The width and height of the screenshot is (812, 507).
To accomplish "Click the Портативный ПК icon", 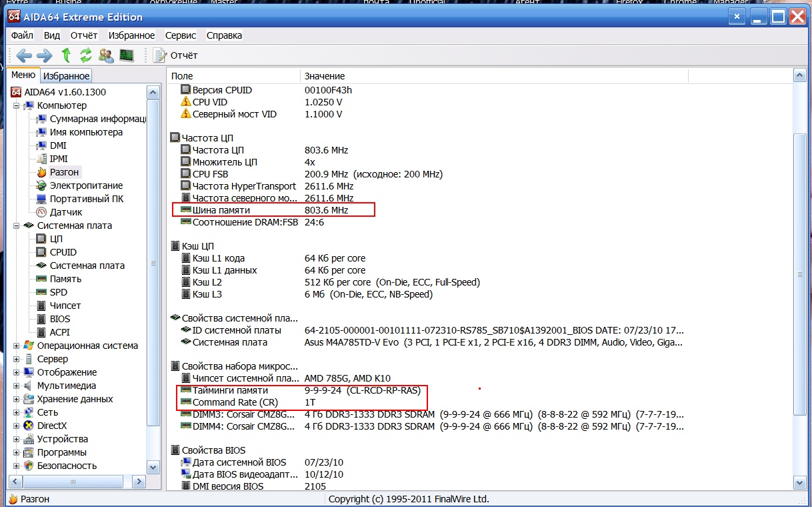I will (41, 199).
